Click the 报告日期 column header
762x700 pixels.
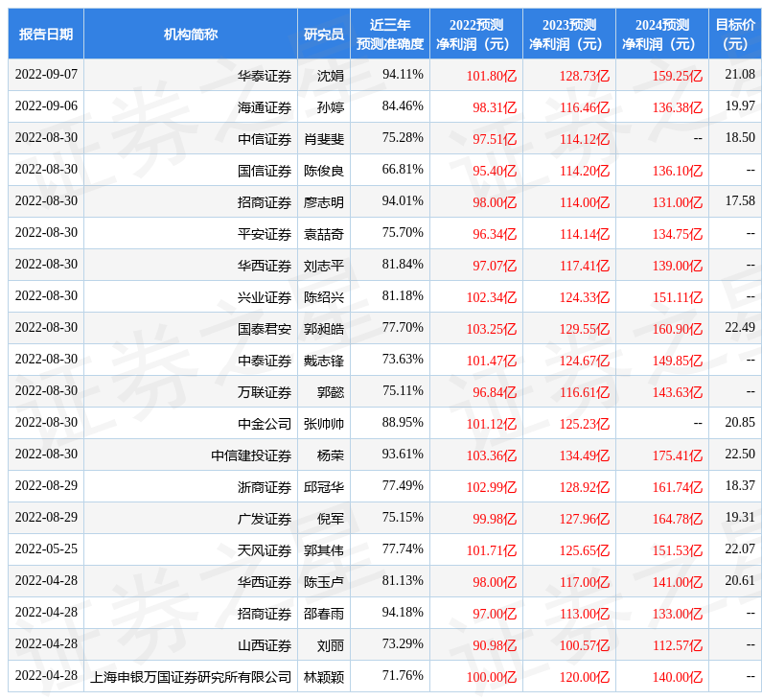[46, 34]
